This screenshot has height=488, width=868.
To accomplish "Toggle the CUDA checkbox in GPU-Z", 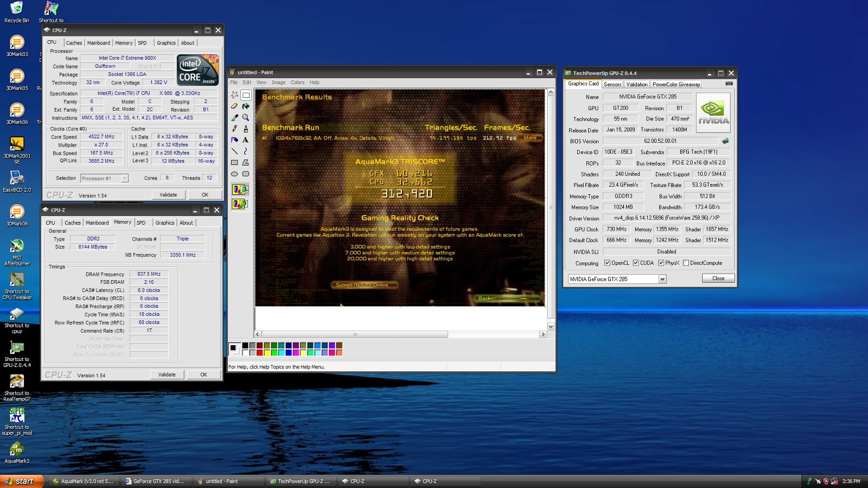I will click(636, 263).
